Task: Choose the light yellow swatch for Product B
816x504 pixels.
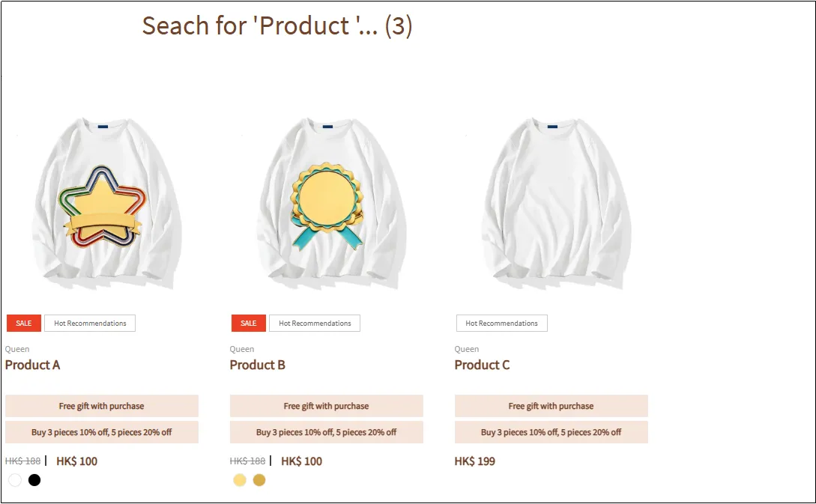Action: coord(240,480)
